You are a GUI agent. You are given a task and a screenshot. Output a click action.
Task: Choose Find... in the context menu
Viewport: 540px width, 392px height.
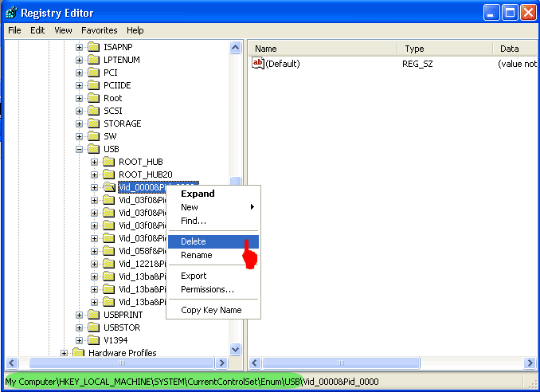pos(213,221)
